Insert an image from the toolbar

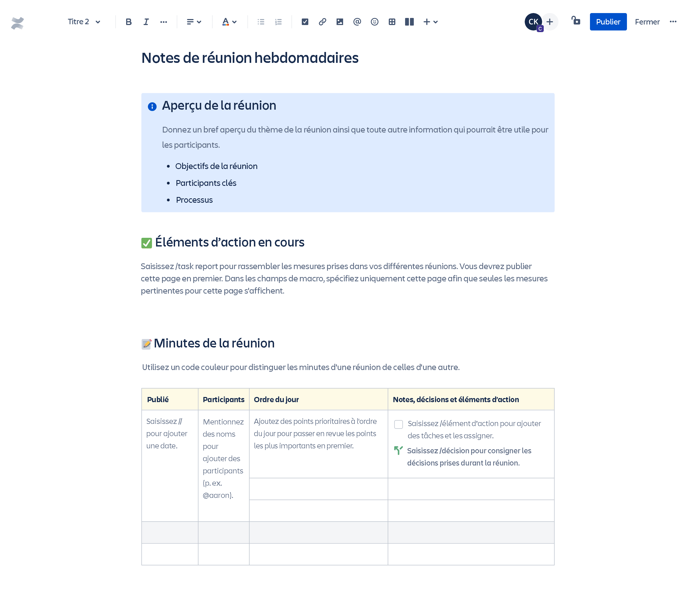(340, 21)
